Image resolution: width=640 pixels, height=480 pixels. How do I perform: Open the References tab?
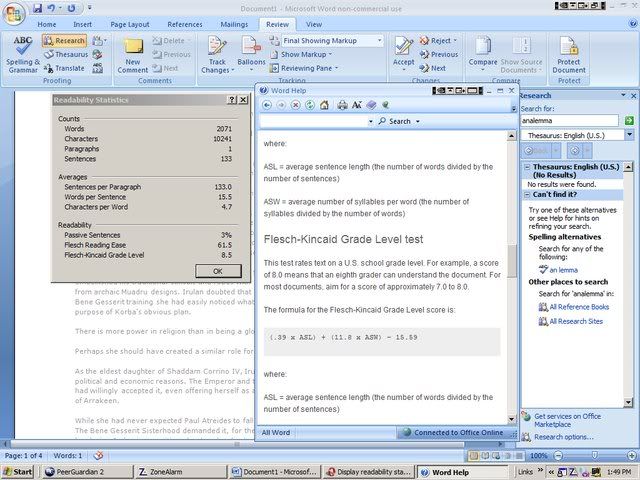[x=184, y=24]
